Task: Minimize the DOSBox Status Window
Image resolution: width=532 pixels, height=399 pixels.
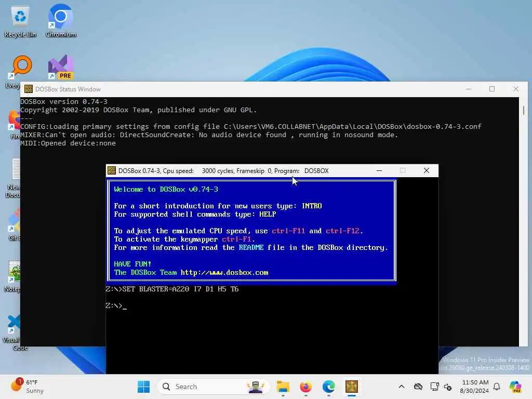Action: (x=469, y=89)
